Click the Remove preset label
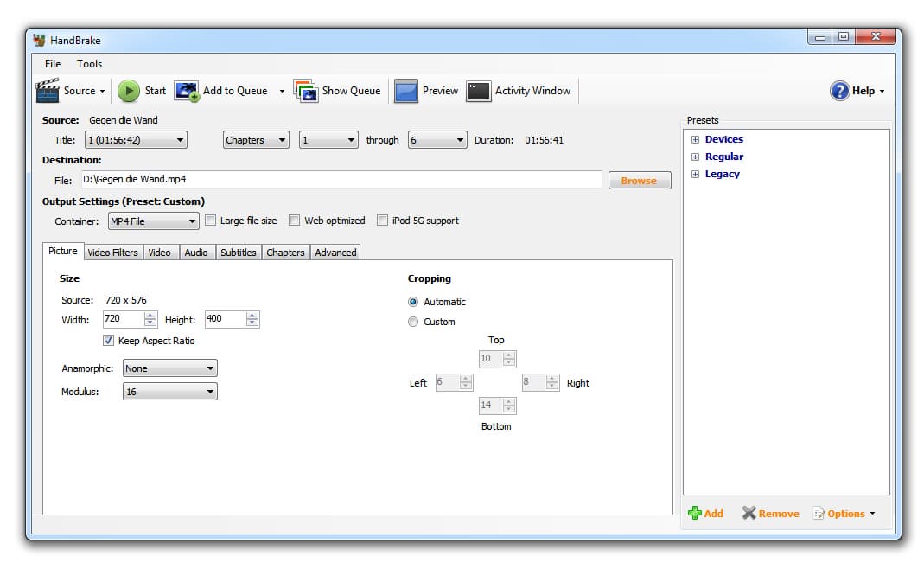 pyautogui.click(x=779, y=514)
